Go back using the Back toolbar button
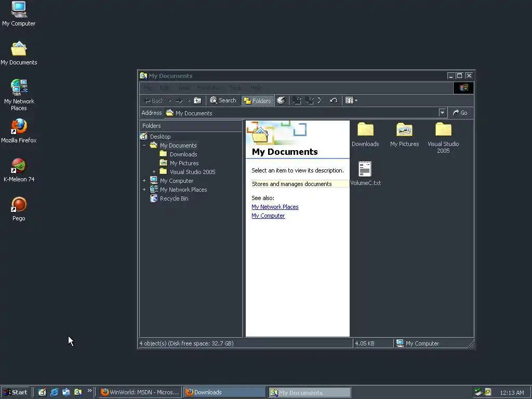Image resolution: width=532 pixels, height=399 pixels. pos(154,100)
